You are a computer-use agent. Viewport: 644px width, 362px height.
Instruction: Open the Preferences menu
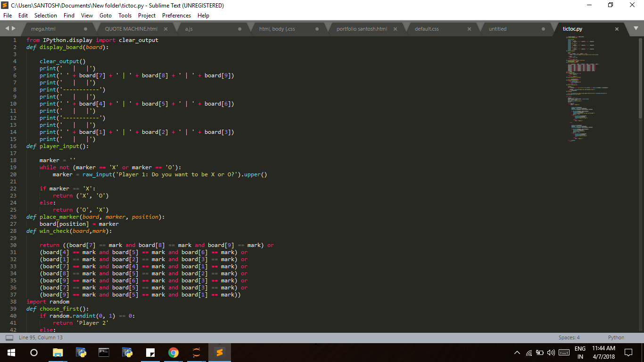click(176, 15)
